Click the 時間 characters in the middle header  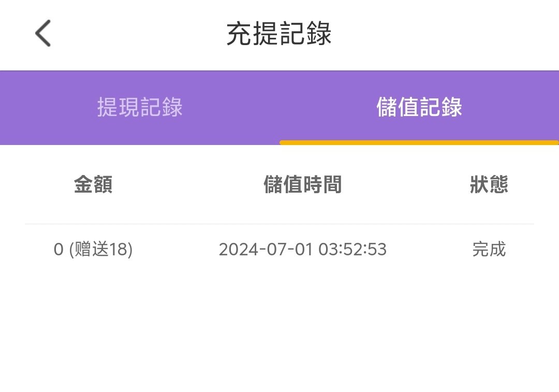click(x=322, y=184)
